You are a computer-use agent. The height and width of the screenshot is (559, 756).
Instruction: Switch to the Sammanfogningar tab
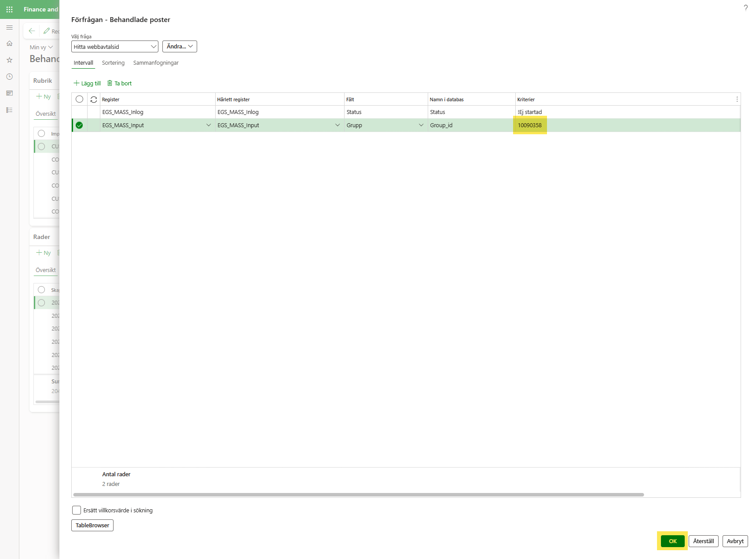[156, 63]
